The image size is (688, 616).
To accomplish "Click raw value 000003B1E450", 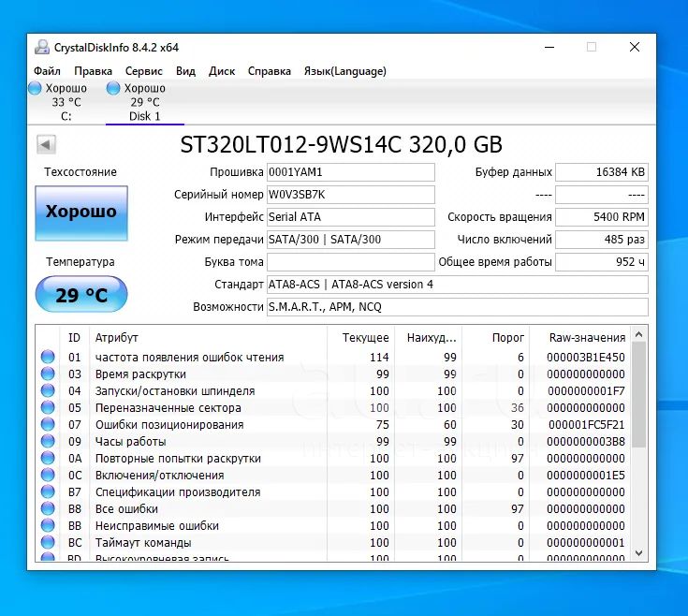I will tap(586, 357).
